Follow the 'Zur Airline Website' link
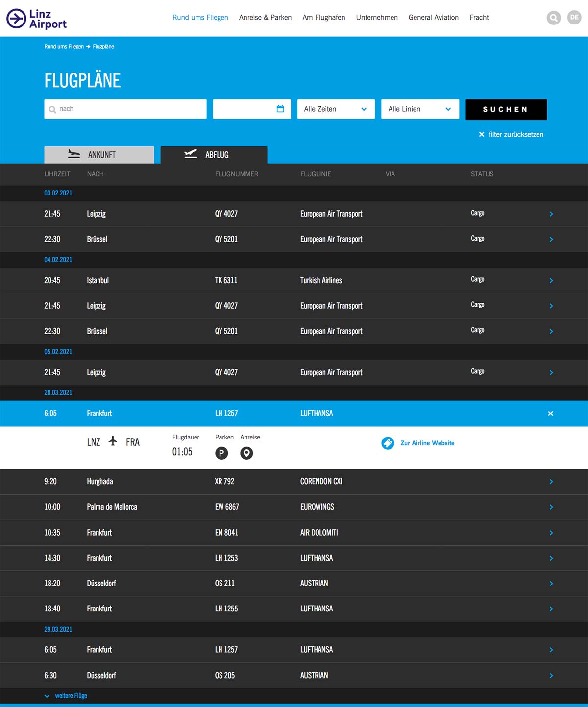 coord(427,443)
